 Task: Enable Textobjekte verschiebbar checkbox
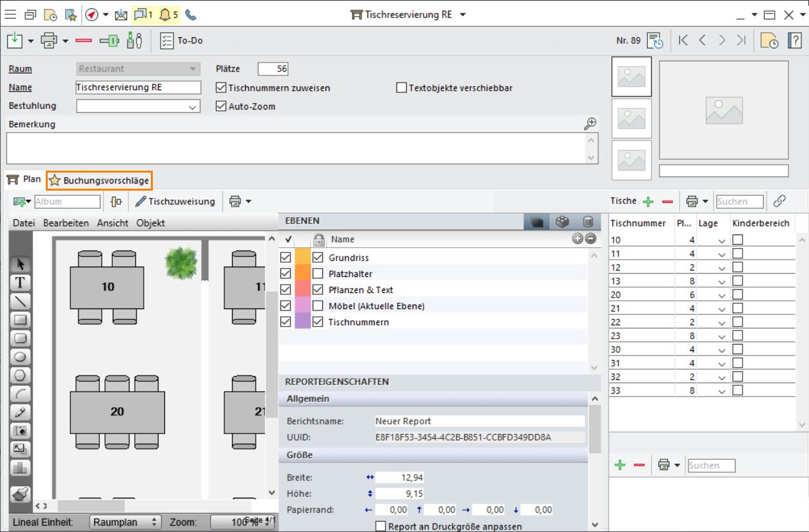click(402, 88)
